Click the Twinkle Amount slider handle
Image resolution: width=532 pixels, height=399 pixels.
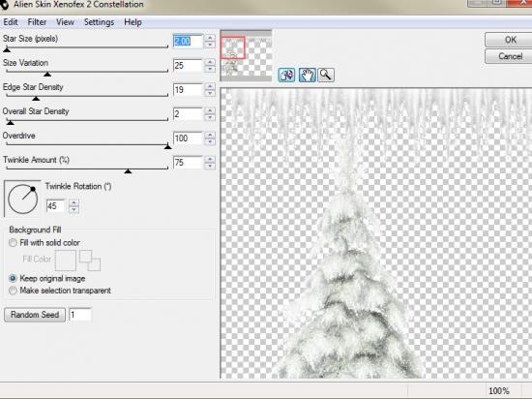click(x=128, y=171)
